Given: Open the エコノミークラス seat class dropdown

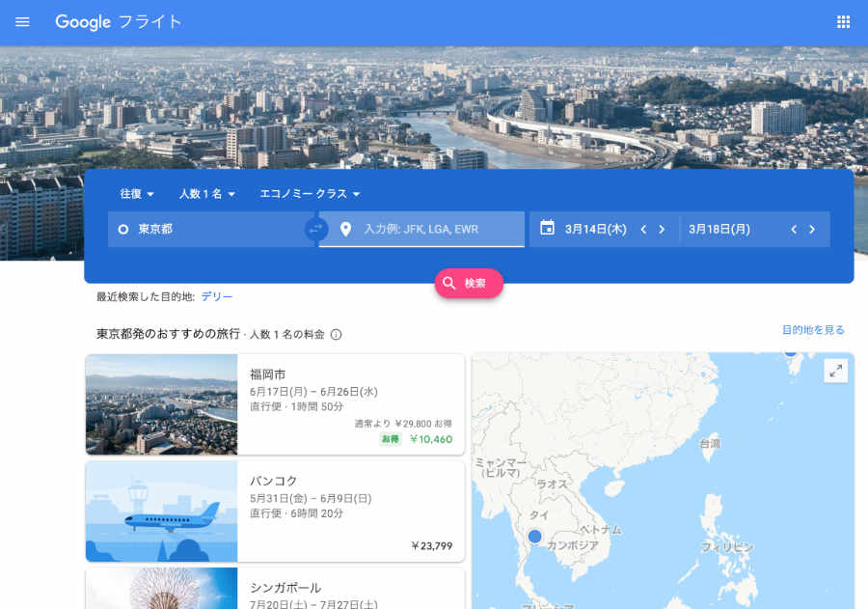Looking at the screenshot, I should point(310,194).
